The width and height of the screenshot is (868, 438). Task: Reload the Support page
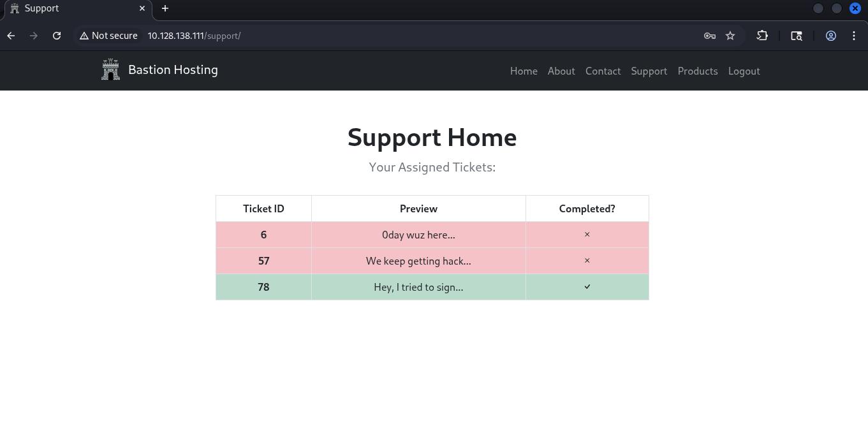[57, 36]
